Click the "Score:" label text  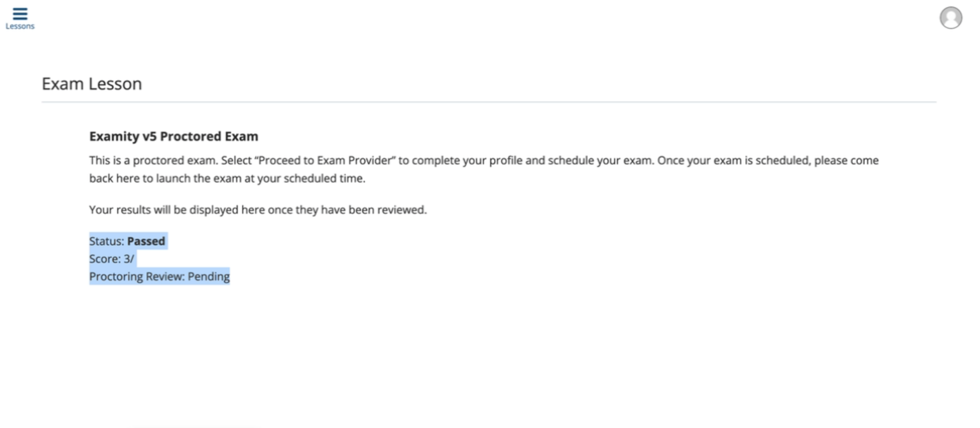click(x=105, y=259)
